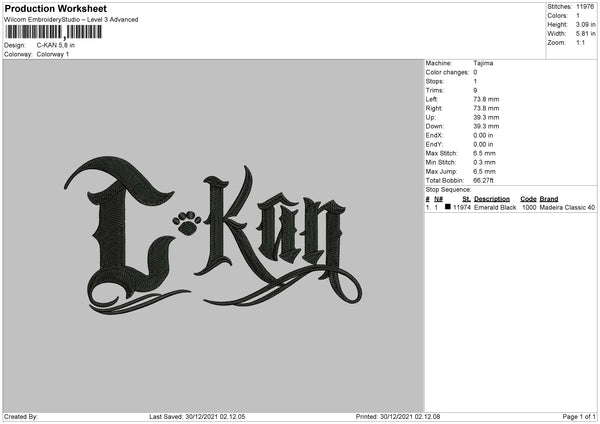The width and height of the screenshot is (600, 424).
Task: Click the Color changes value 0
Action: pyautogui.click(x=475, y=72)
